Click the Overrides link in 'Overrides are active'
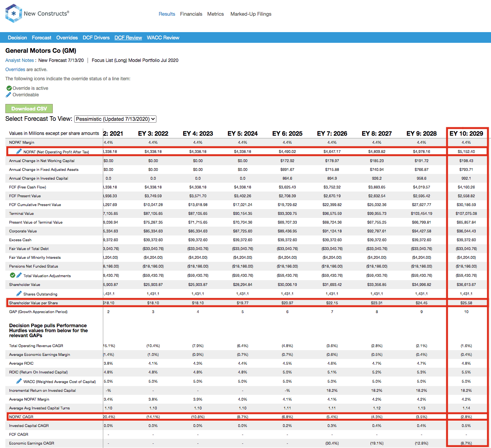491x448 pixels. (x=15, y=70)
